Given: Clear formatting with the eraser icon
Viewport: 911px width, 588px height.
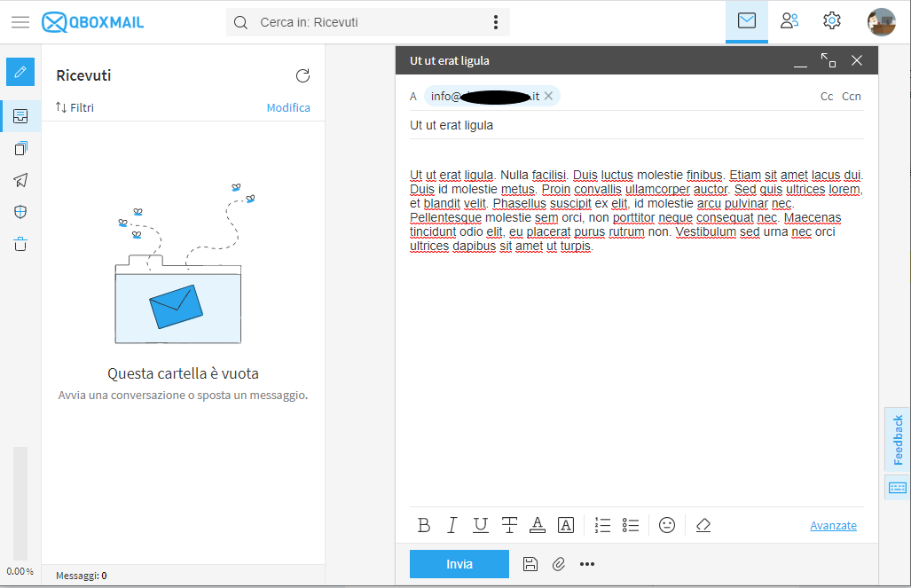Looking at the screenshot, I should (703, 525).
